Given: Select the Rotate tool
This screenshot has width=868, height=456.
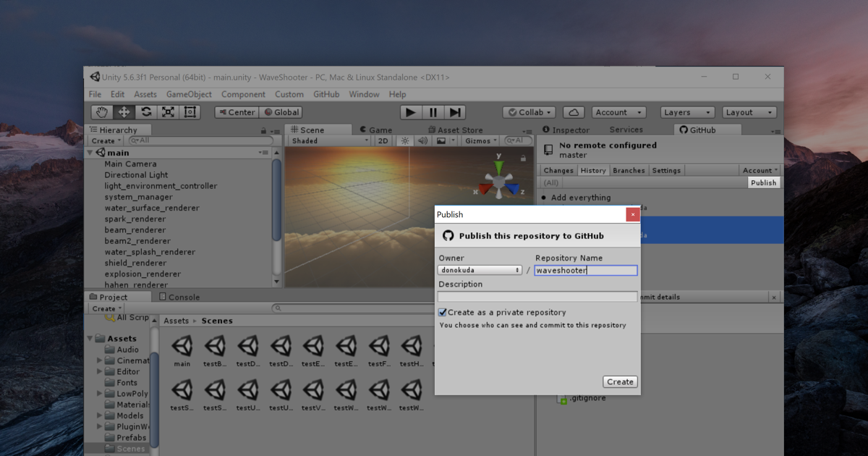Looking at the screenshot, I should point(146,112).
